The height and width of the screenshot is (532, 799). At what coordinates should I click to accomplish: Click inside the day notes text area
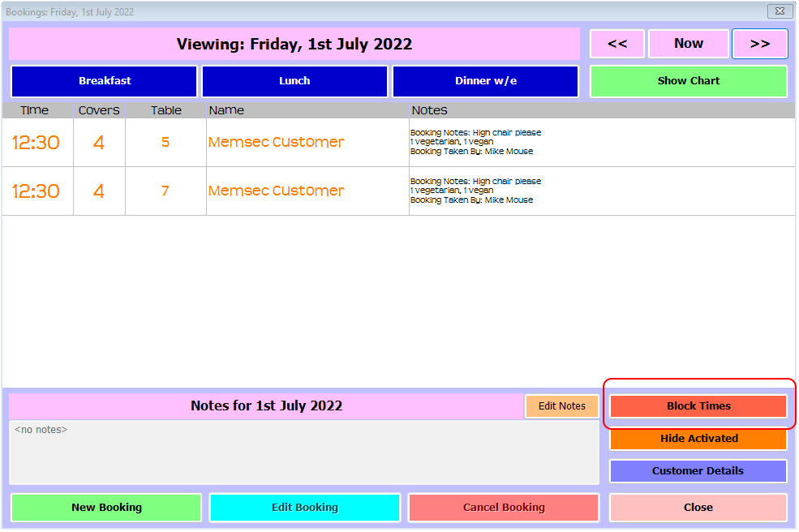(304, 453)
